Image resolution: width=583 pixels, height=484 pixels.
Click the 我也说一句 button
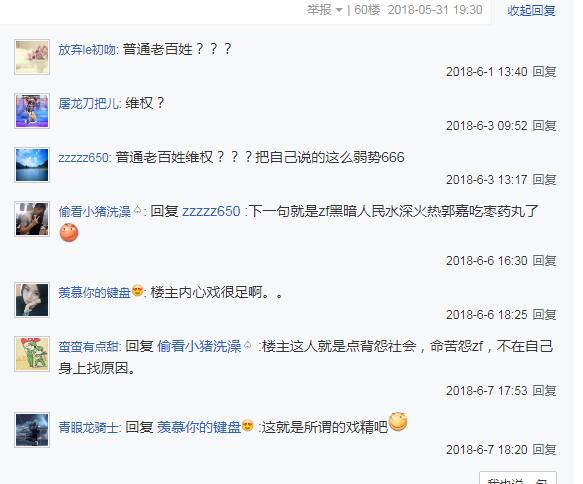(518, 479)
